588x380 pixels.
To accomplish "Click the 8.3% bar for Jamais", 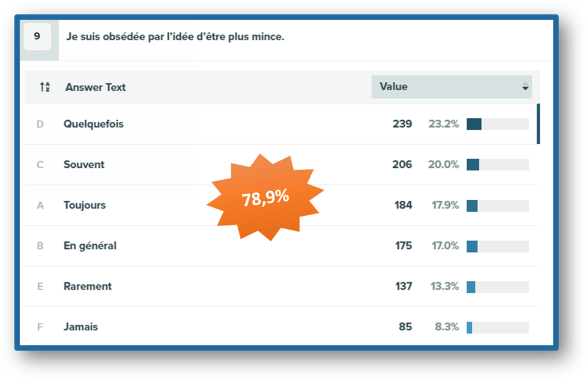I will tap(498, 328).
